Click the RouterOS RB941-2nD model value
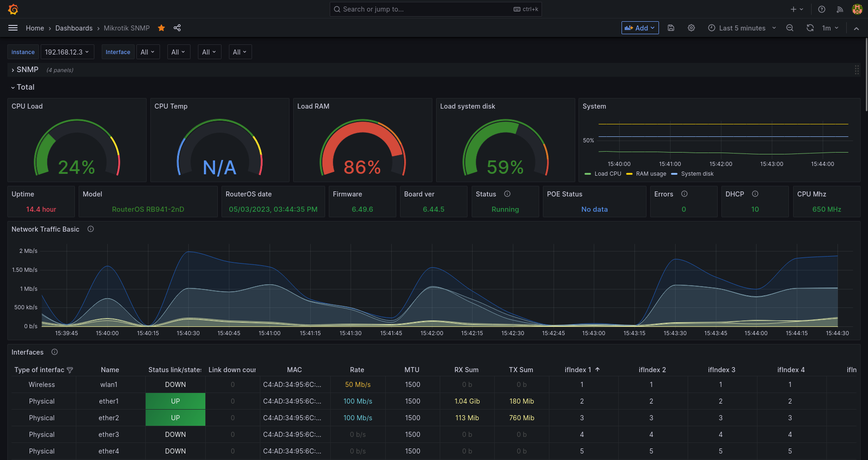 pyautogui.click(x=148, y=209)
